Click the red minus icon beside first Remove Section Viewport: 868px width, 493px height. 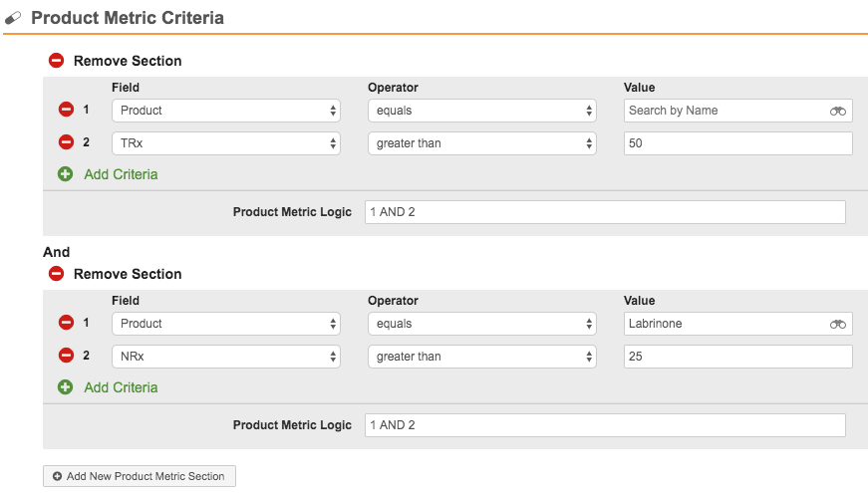pos(57,61)
